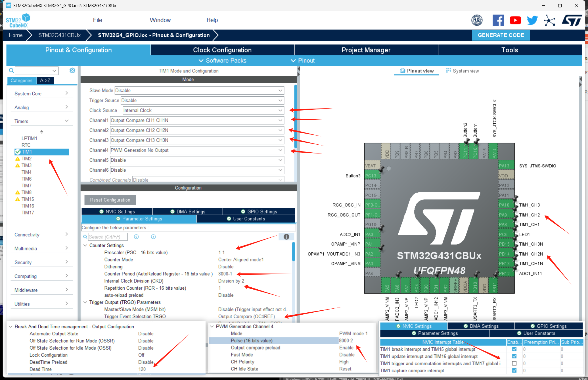This screenshot has height=380, width=588.
Task: Go to next parameter search result
Action: [153, 237]
